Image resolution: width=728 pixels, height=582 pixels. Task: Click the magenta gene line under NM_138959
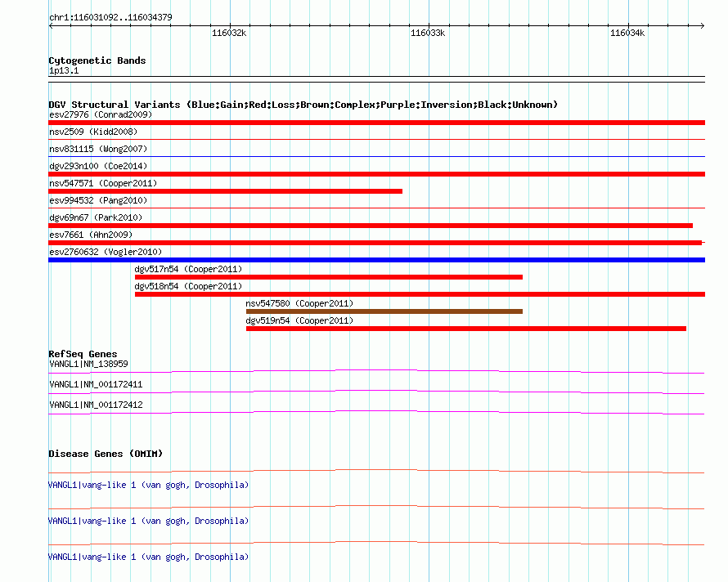click(x=376, y=371)
